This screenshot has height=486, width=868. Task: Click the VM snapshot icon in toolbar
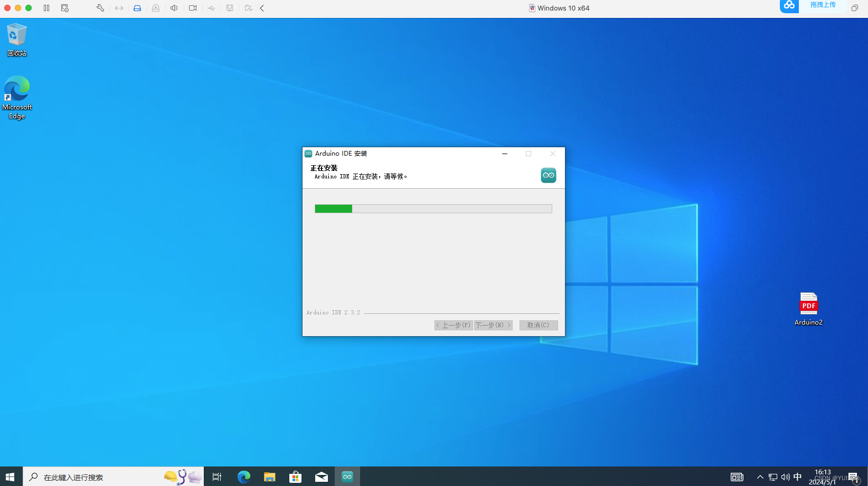point(65,8)
